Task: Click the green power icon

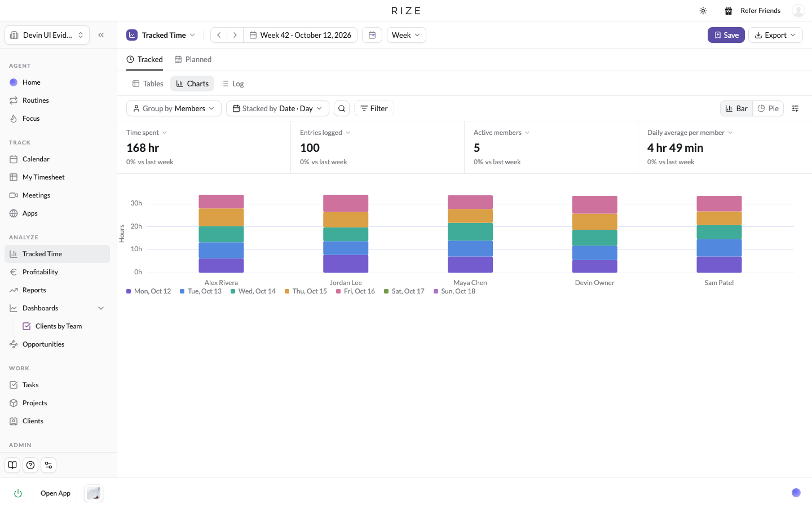Action: tap(18, 493)
